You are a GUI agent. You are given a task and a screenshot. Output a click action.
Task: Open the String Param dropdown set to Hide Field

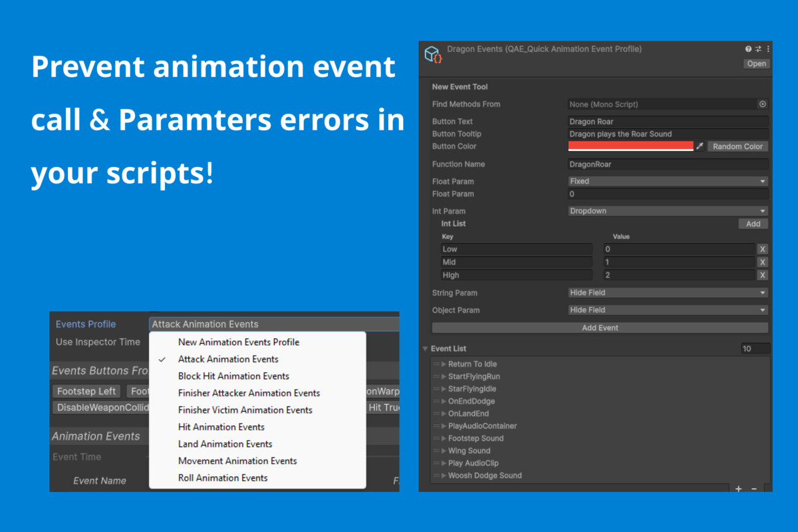click(666, 293)
